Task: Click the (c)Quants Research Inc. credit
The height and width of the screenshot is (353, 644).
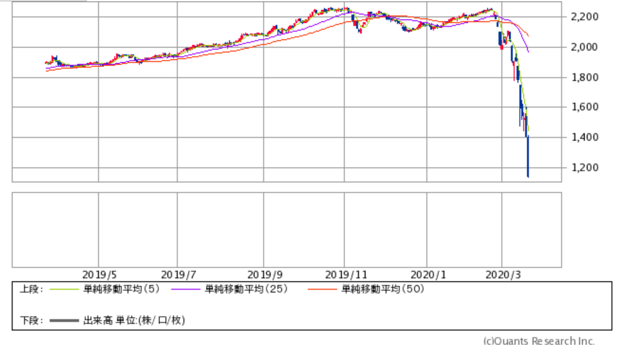Action: 539,341
